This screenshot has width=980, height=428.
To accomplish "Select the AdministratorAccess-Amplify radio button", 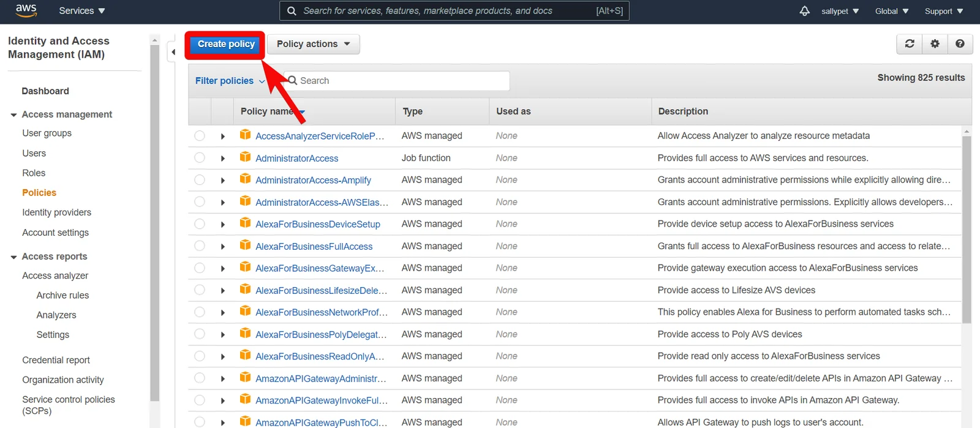I will [200, 179].
